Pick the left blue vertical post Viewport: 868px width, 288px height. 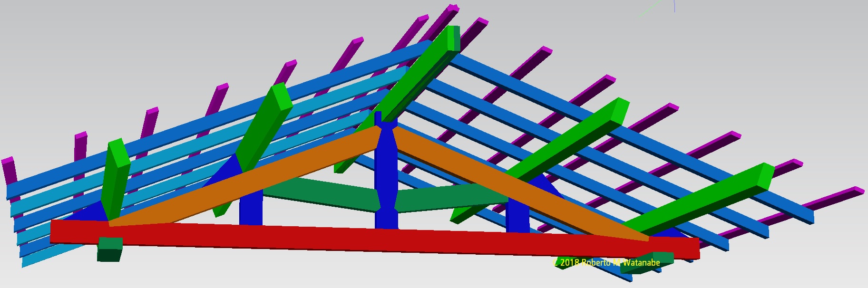click(x=251, y=208)
